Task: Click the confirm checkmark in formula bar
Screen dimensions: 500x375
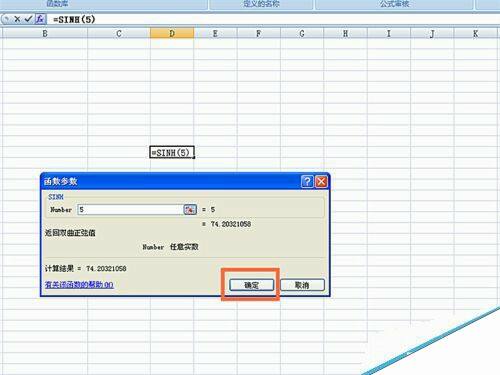Action: [28, 19]
